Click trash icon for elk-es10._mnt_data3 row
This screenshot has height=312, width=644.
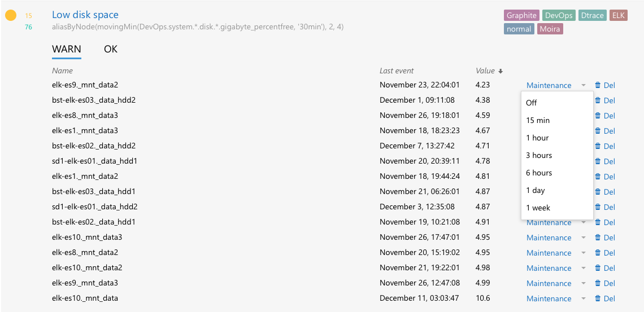[x=598, y=238]
